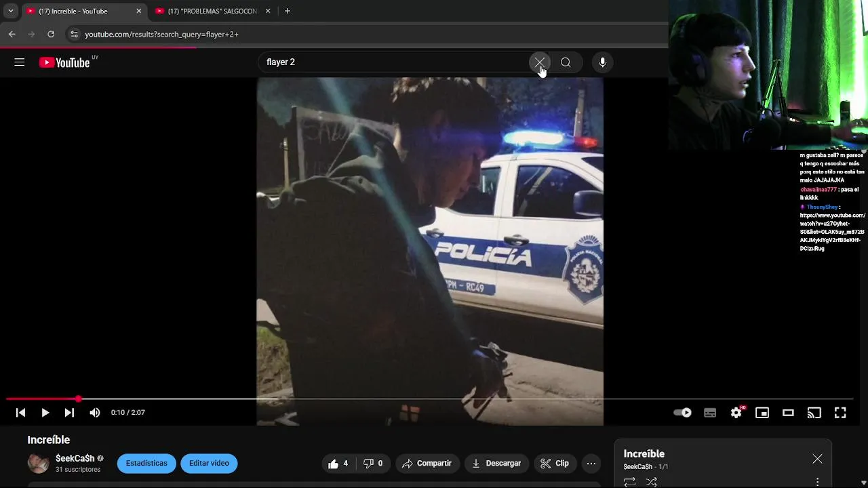Mute the video volume
868x488 pixels.
click(x=95, y=412)
